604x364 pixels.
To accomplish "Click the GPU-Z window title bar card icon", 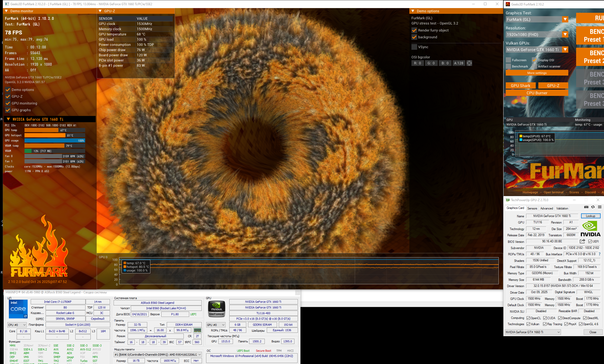I will point(508,200).
